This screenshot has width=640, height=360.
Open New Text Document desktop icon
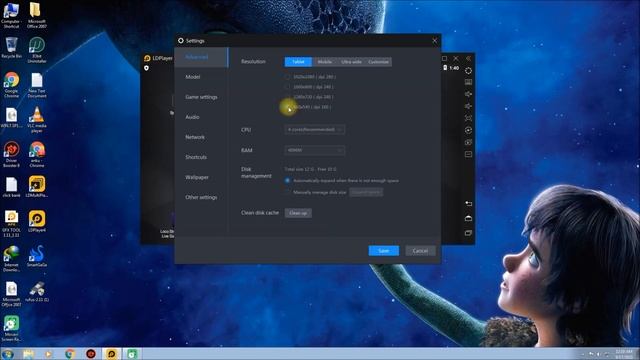[37, 84]
